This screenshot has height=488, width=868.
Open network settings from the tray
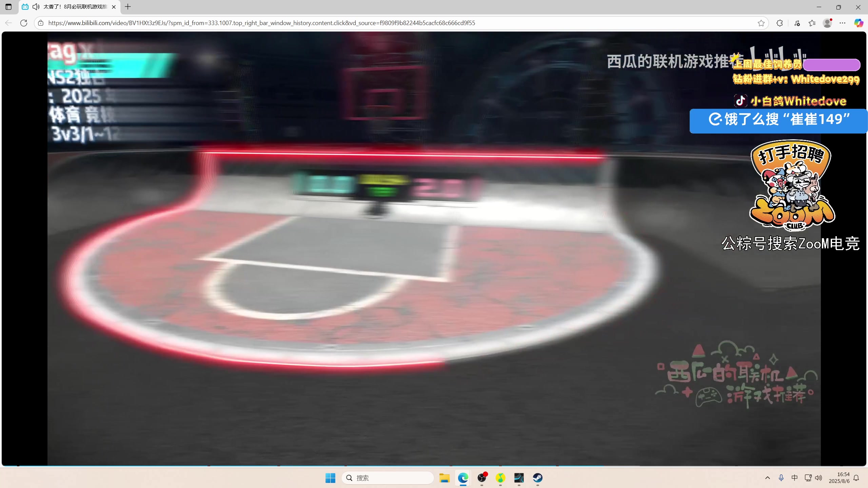pyautogui.click(x=808, y=478)
